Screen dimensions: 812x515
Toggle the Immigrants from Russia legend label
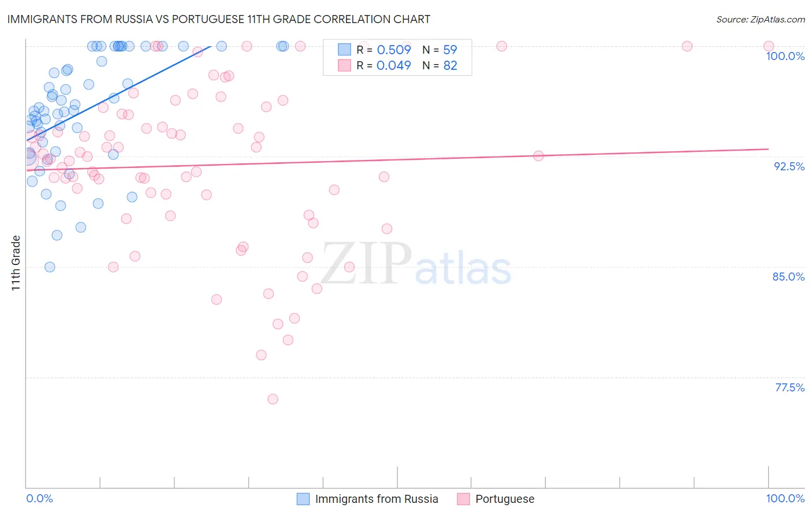click(377, 499)
